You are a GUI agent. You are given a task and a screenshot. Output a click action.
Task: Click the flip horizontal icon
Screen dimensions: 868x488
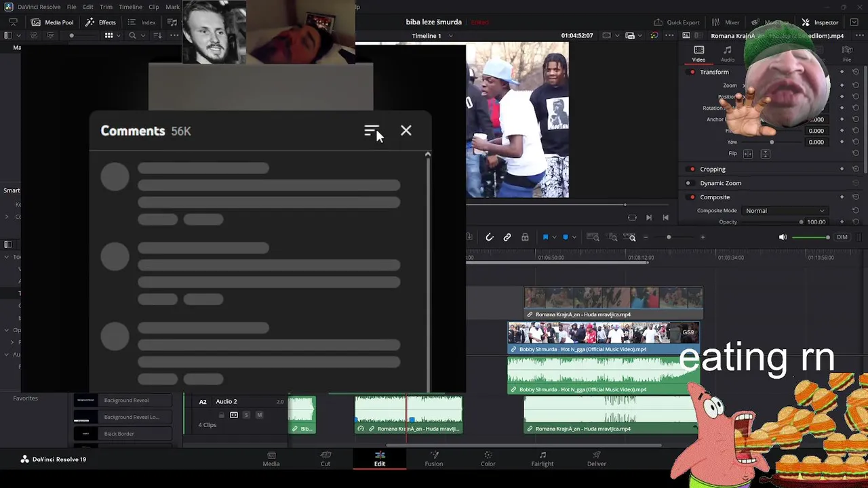click(748, 154)
